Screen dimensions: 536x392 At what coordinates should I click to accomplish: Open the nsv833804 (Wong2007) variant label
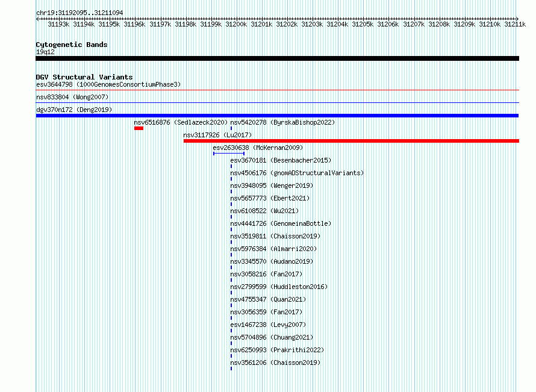(72, 97)
